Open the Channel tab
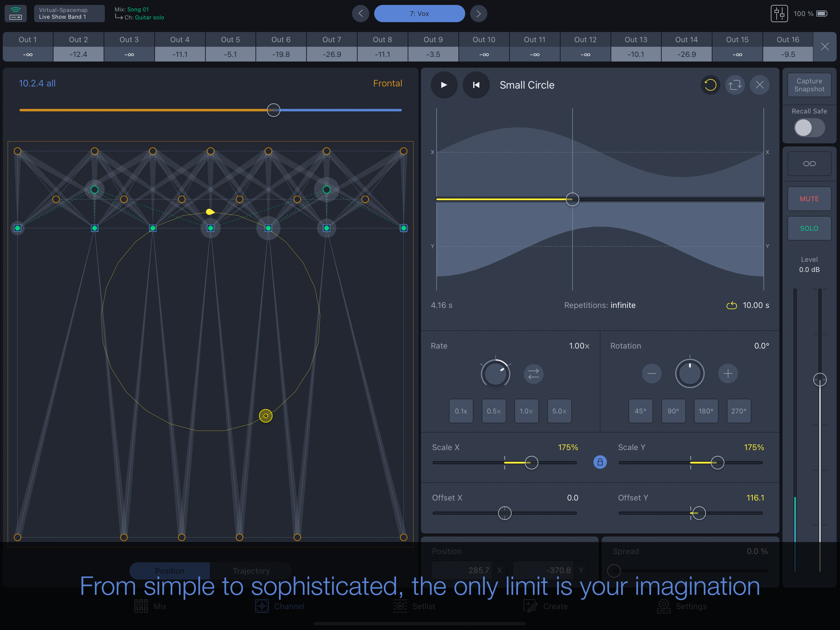 279,606
